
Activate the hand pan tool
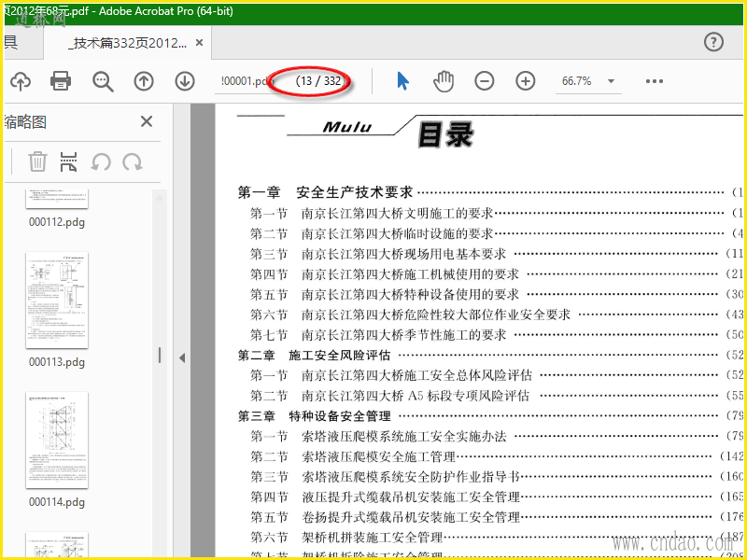click(x=443, y=81)
